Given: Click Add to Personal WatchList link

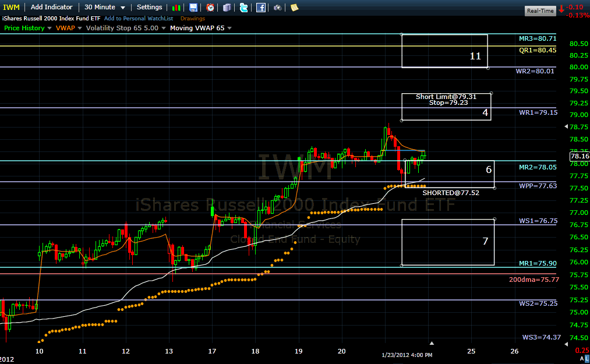Looking at the screenshot, I should click(139, 19).
